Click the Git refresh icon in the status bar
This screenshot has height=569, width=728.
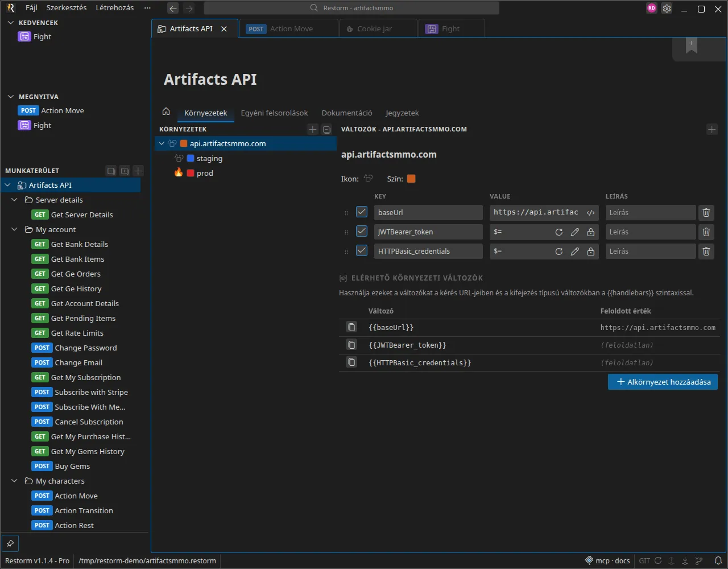pos(658,560)
